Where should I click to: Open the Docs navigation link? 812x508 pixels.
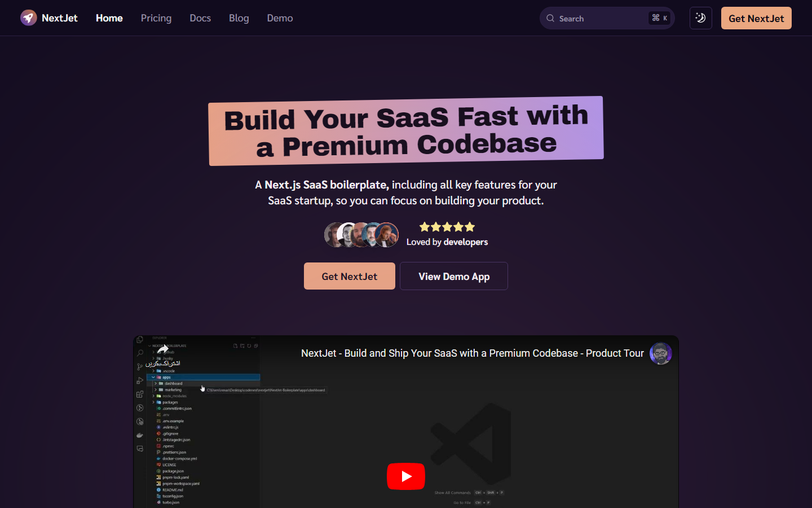(x=200, y=18)
